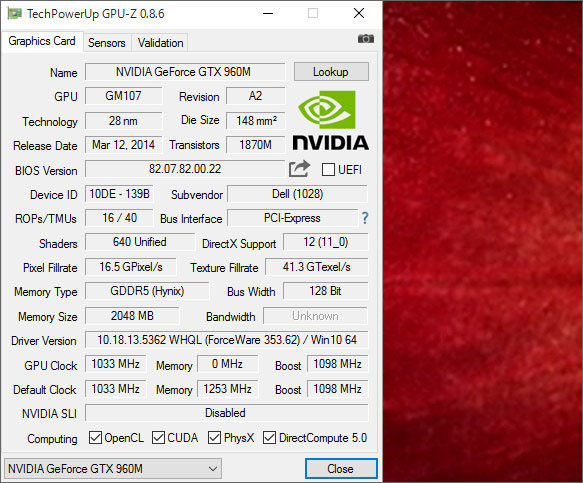Click the GPU field GM107
The width and height of the screenshot is (583, 483).
123,96
